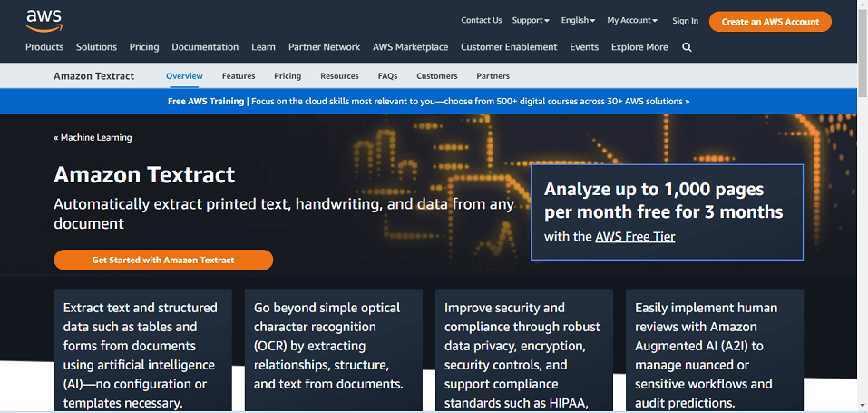Switch to the FAQs tab
The height and width of the screenshot is (413, 868).
pos(387,76)
